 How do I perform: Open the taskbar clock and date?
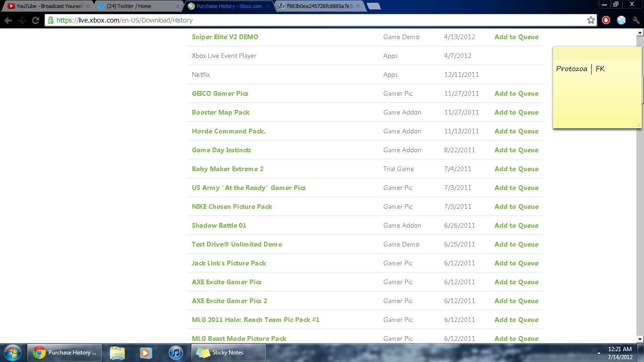point(620,353)
